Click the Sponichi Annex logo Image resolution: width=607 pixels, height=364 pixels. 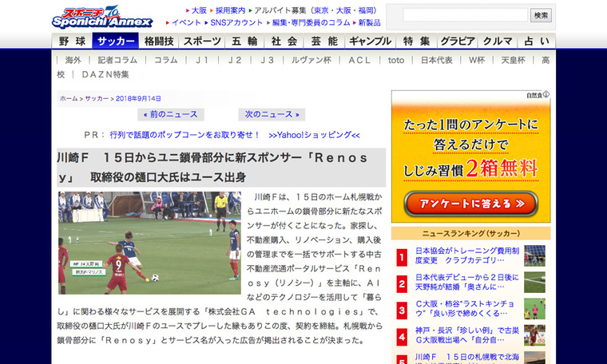pyautogui.click(x=98, y=16)
